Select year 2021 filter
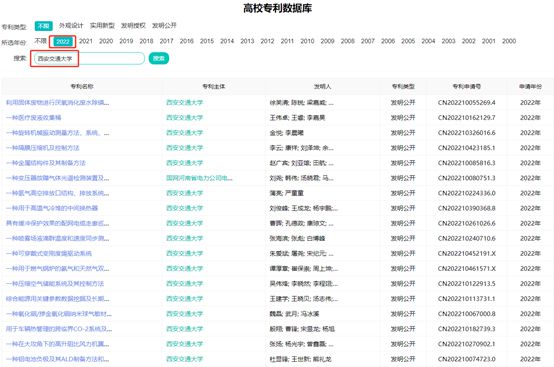Image resolution: width=554 pixels, height=367 pixels. coord(86,41)
